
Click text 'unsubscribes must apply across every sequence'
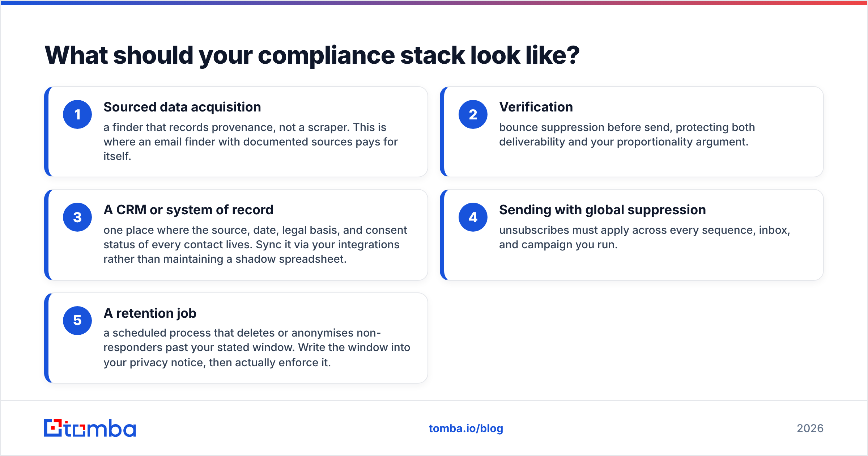627,230
